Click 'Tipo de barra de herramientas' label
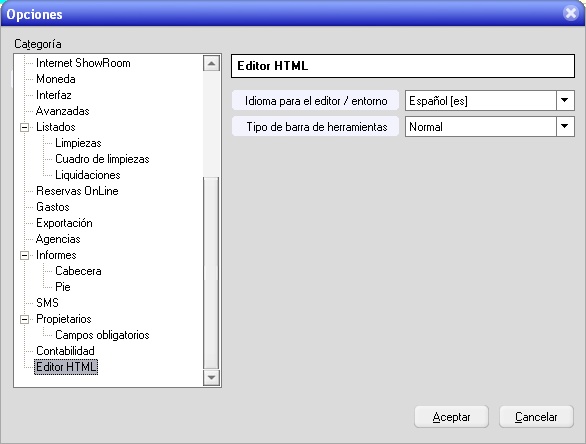586x444 pixels. click(316, 127)
